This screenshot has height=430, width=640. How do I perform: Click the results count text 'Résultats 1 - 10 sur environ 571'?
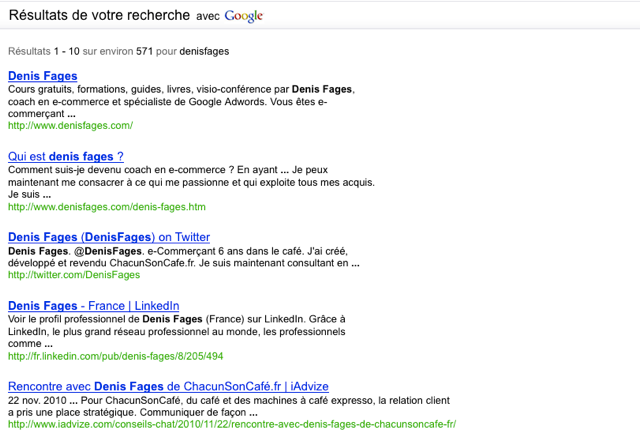pos(80,51)
